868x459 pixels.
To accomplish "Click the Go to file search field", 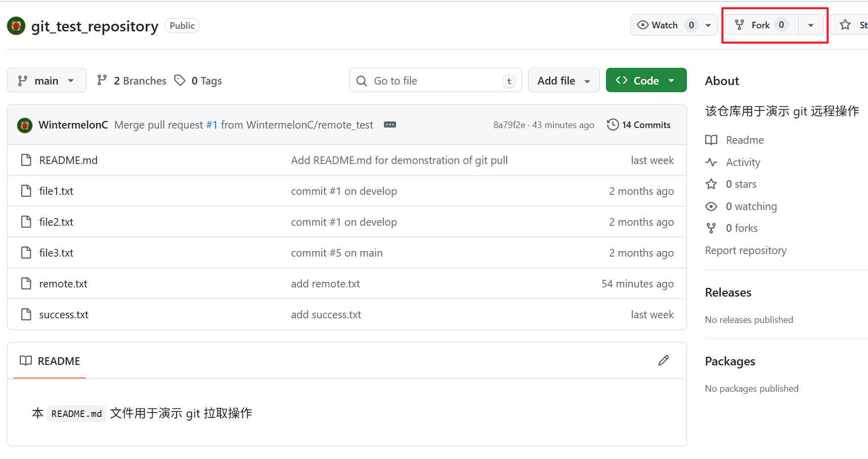I will coord(435,81).
